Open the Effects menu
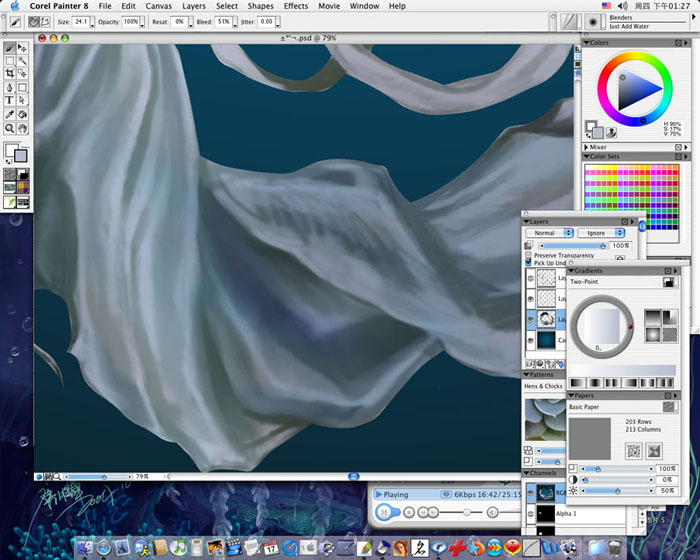The image size is (700, 560). pyautogui.click(x=296, y=6)
